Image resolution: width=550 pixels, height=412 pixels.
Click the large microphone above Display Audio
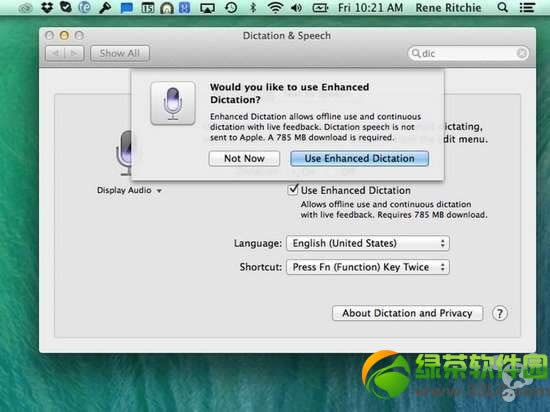click(x=124, y=153)
